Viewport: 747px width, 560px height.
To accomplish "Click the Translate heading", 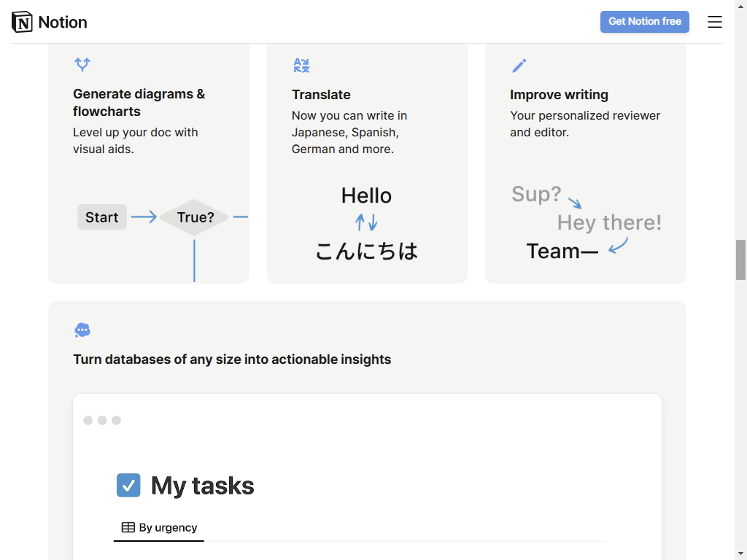I will pyautogui.click(x=321, y=95).
